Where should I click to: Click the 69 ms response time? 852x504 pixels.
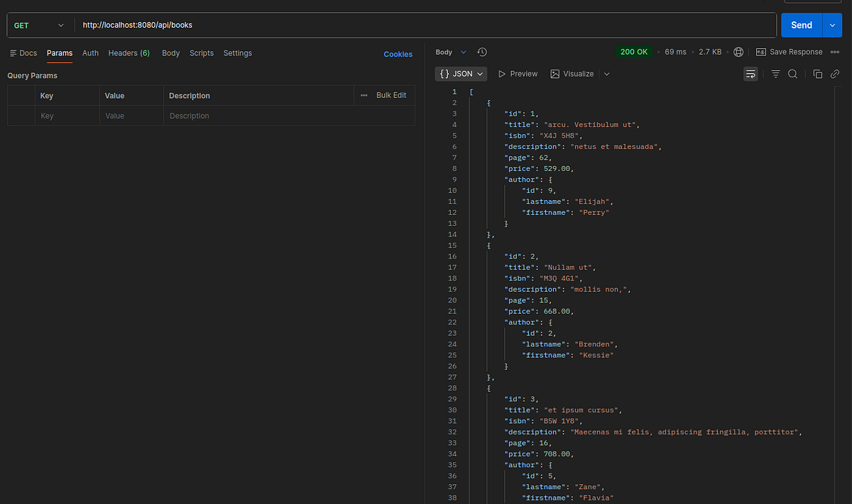675,52
